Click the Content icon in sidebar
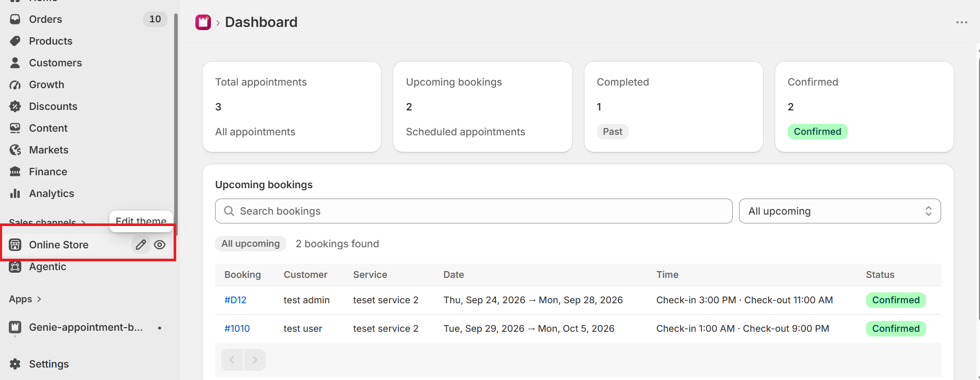The width and height of the screenshot is (980, 380). [15, 128]
